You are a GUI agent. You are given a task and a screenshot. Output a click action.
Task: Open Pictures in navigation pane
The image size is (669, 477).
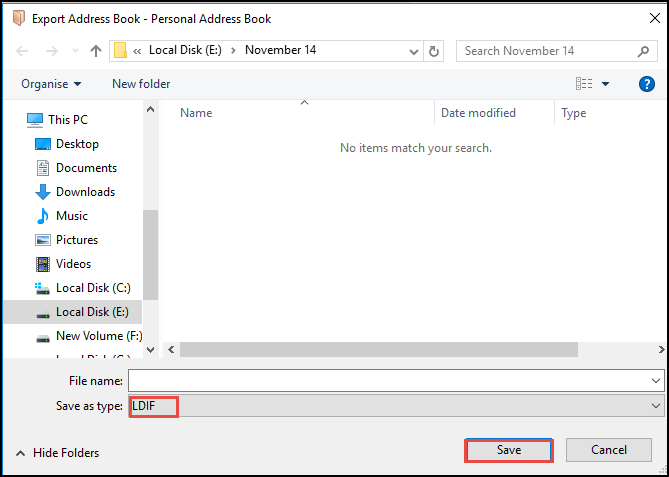coord(77,239)
